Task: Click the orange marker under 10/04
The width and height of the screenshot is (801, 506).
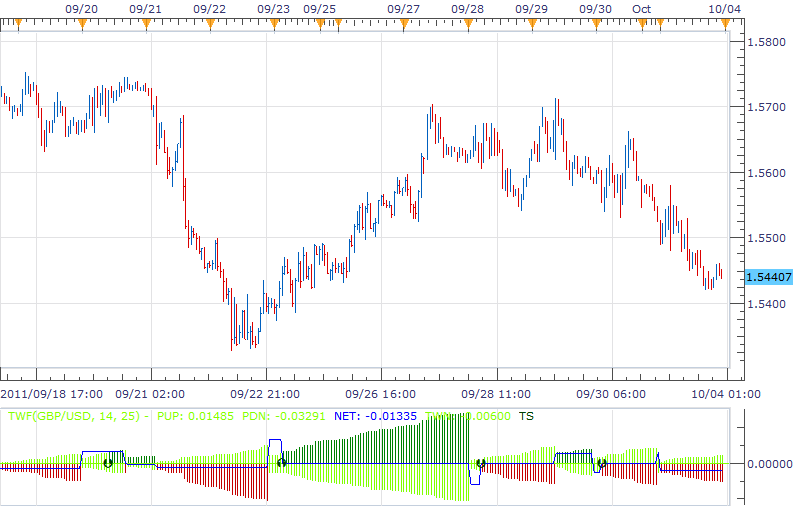Action: pyautogui.click(x=725, y=23)
